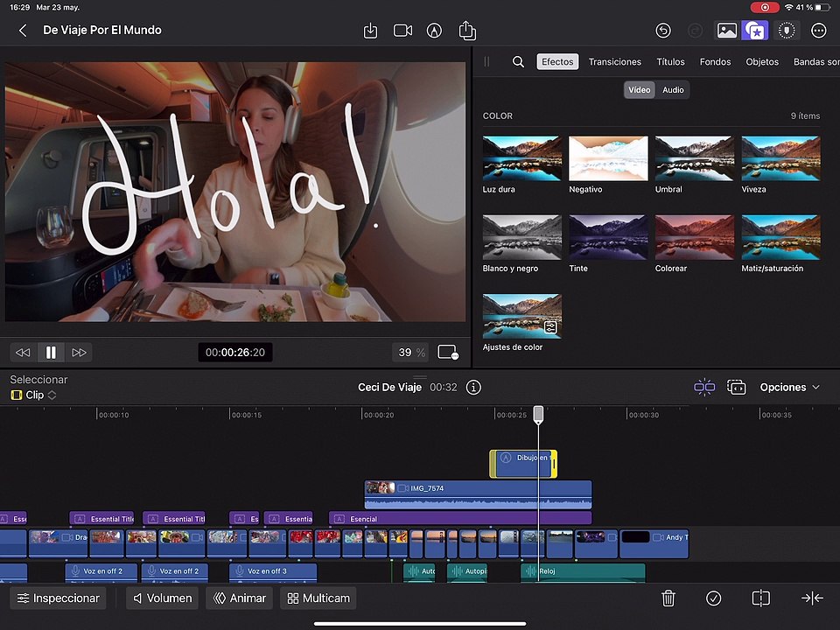
Task: Tap the redo icon
Action: [x=695, y=31]
